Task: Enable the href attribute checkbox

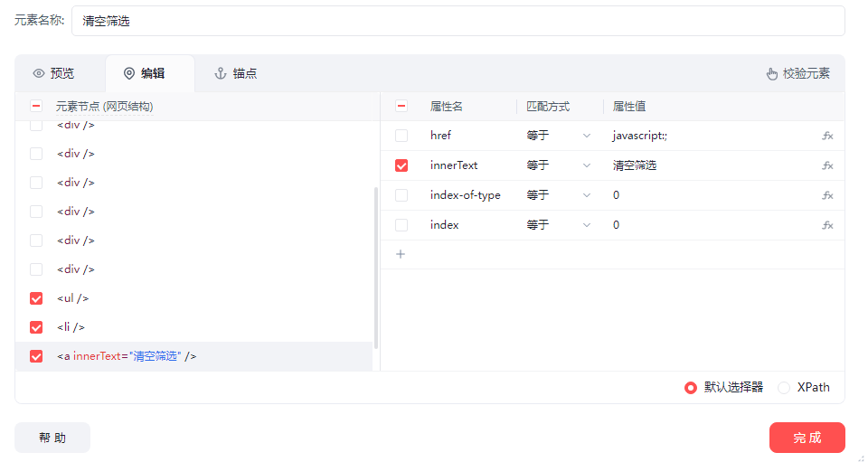Action: click(401, 136)
